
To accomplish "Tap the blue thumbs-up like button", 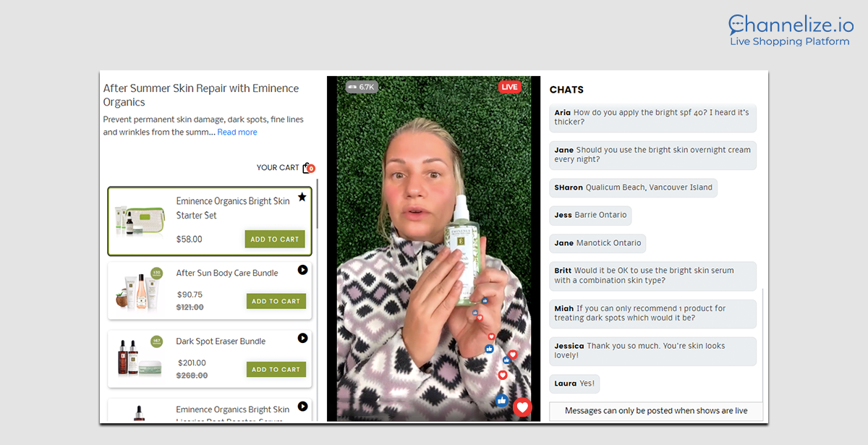I will pyautogui.click(x=503, y=399).
